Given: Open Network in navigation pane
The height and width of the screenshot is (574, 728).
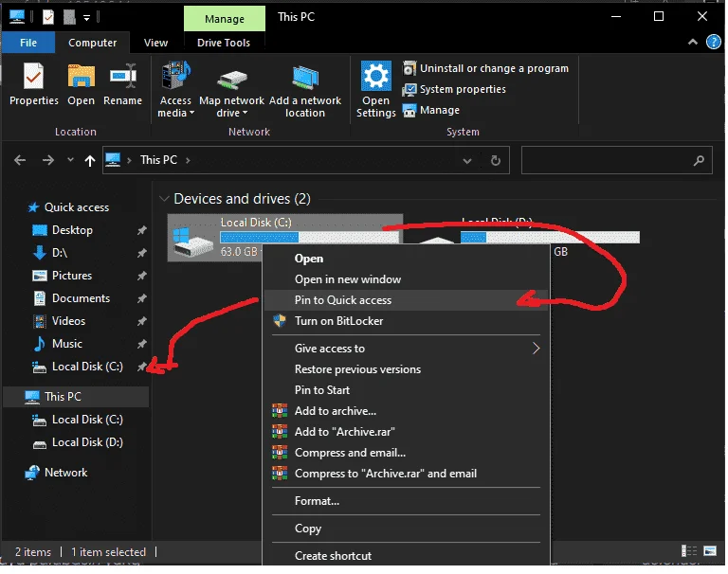Looking at the screenshot, I should 65,473.
